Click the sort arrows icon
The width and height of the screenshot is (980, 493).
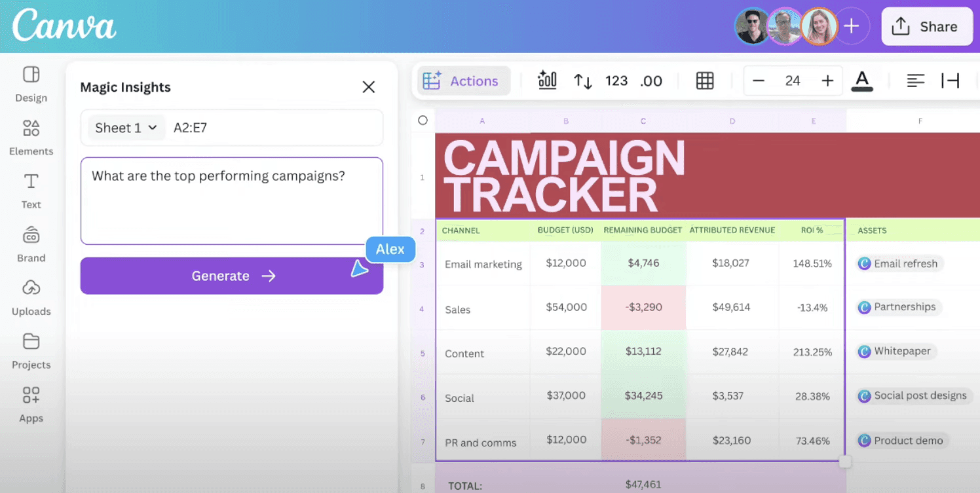click(583, 81)
